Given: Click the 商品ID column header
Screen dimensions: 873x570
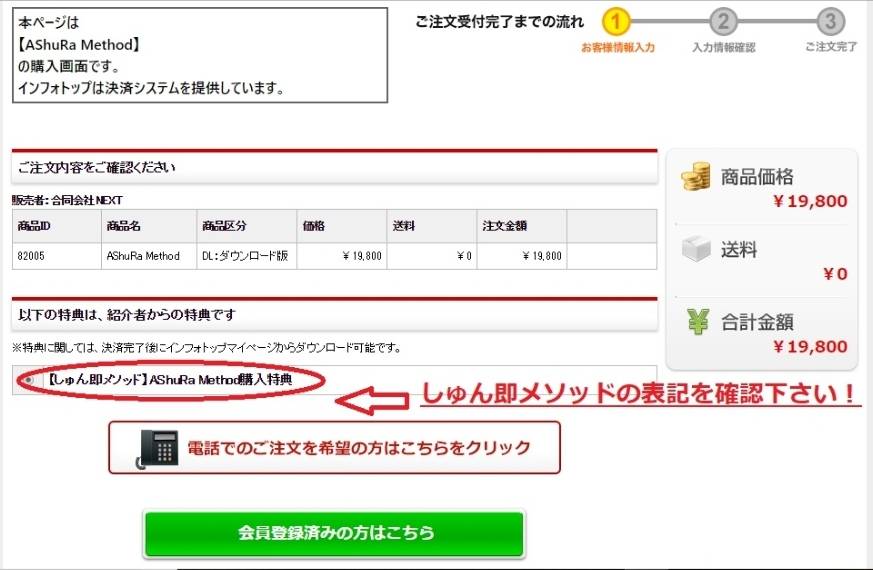Looking at the screenshot, I should click(34, 226).
